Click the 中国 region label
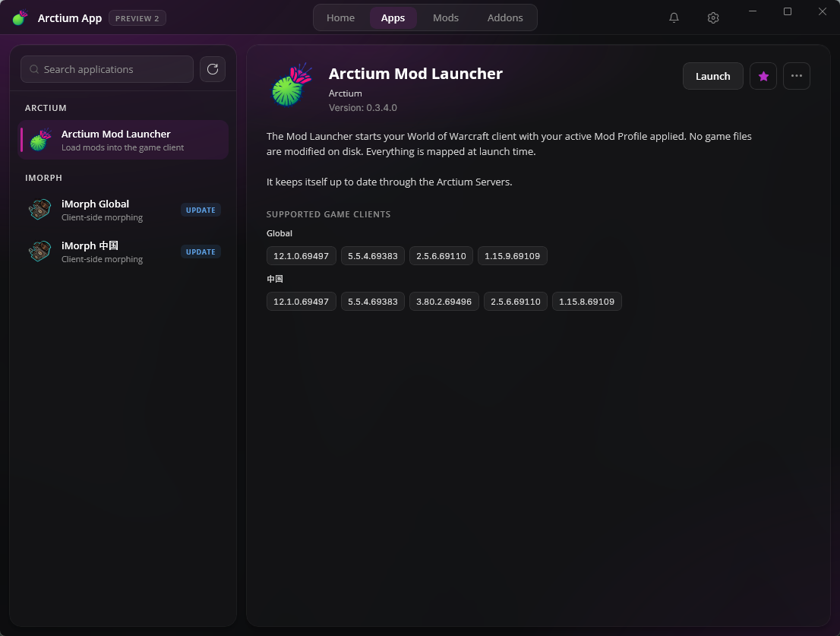Screen dimensions: 840x636 [275, 279]
